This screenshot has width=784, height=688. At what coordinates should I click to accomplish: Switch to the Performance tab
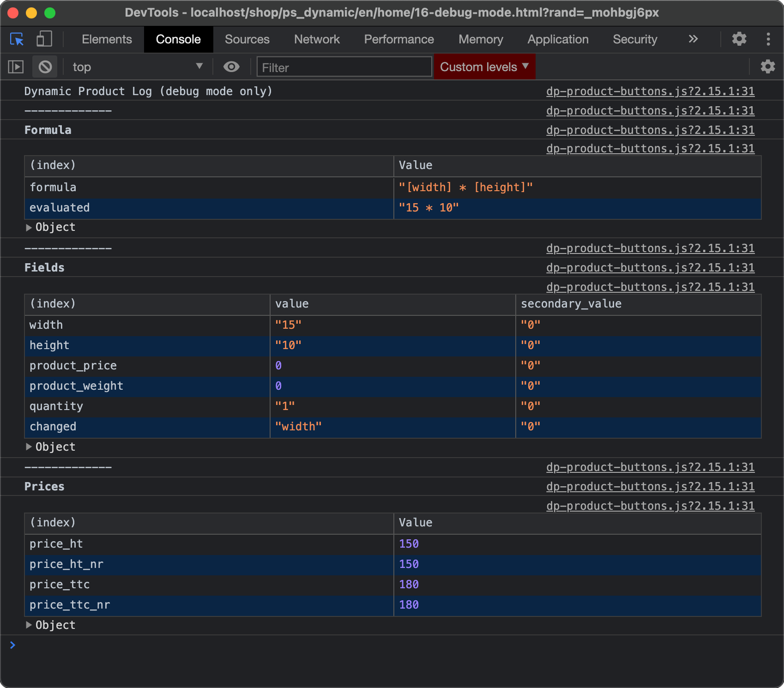coord(399,39)
